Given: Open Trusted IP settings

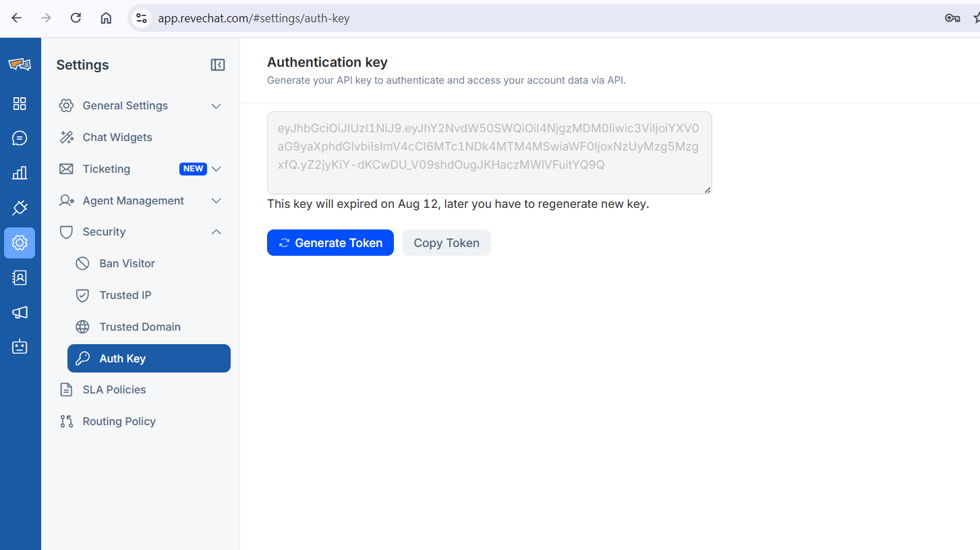Looking at the screenshot, I should click(148, 295).
